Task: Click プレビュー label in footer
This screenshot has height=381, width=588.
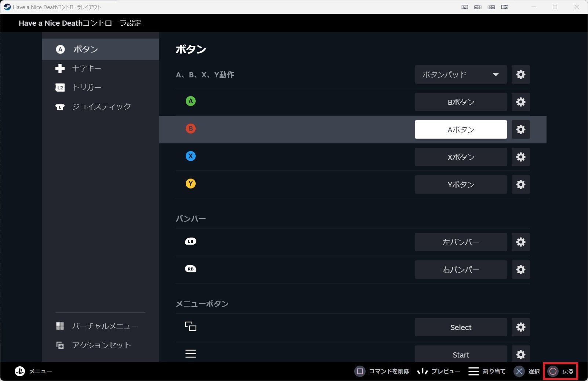Action: pyautogui.click(x=446, y=371)
